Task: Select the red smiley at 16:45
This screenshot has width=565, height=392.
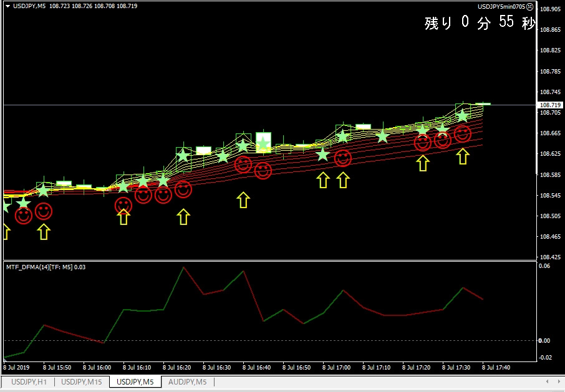Action: tap(263, 171)
